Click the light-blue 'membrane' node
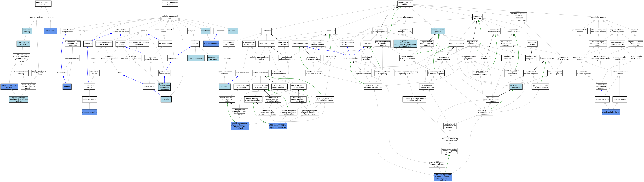 click(x=205, y=31)
